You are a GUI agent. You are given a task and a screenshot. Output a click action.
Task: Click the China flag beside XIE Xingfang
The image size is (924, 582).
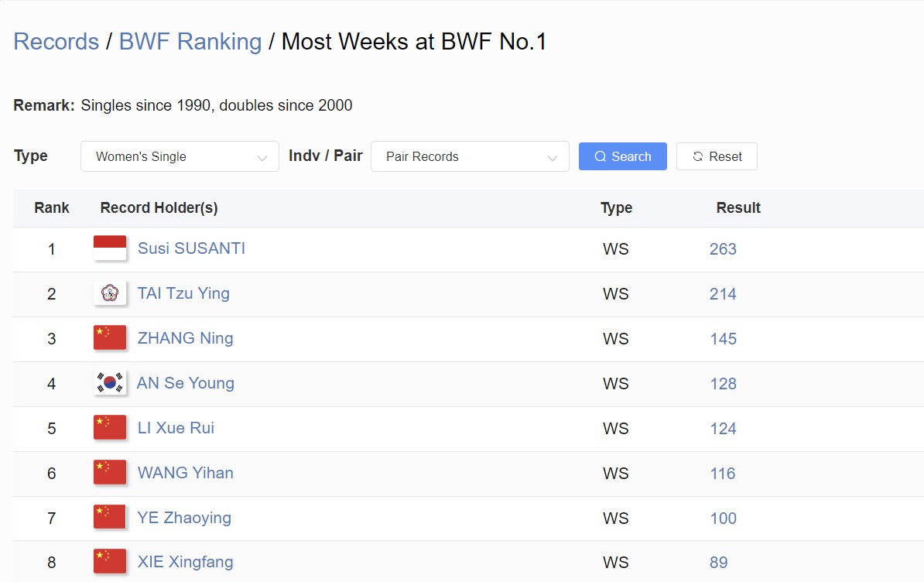[110, 562]
